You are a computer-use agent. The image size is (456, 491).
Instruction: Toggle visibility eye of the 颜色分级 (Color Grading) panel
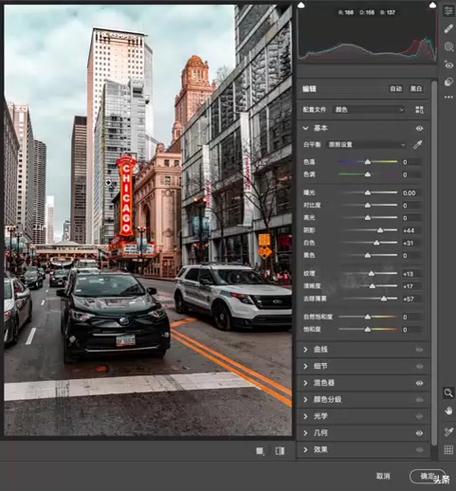(x=419, y=400)
